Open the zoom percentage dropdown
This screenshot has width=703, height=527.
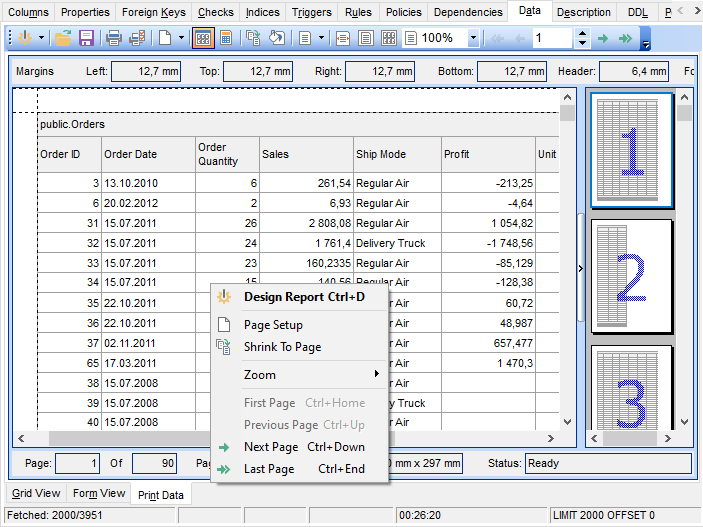(473, 38)
